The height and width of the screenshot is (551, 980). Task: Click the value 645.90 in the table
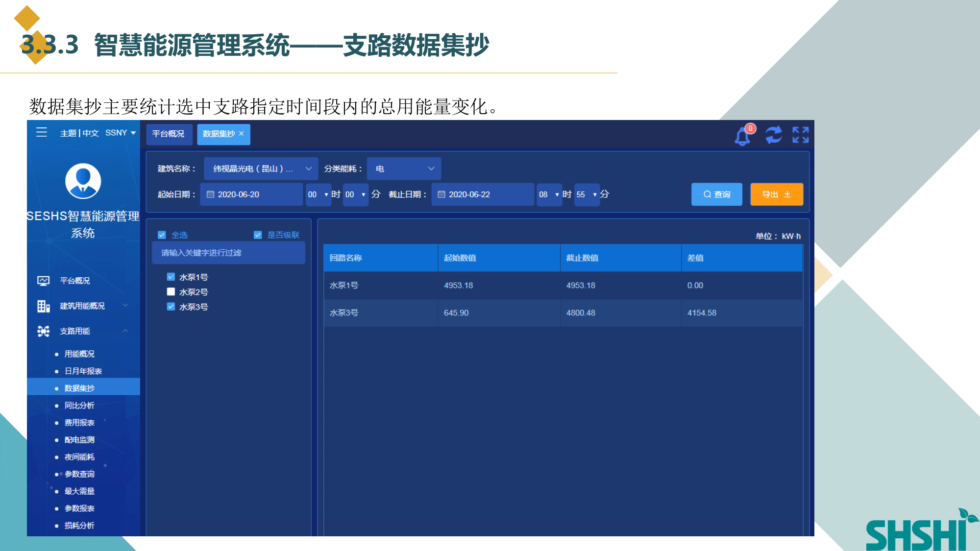456,312
